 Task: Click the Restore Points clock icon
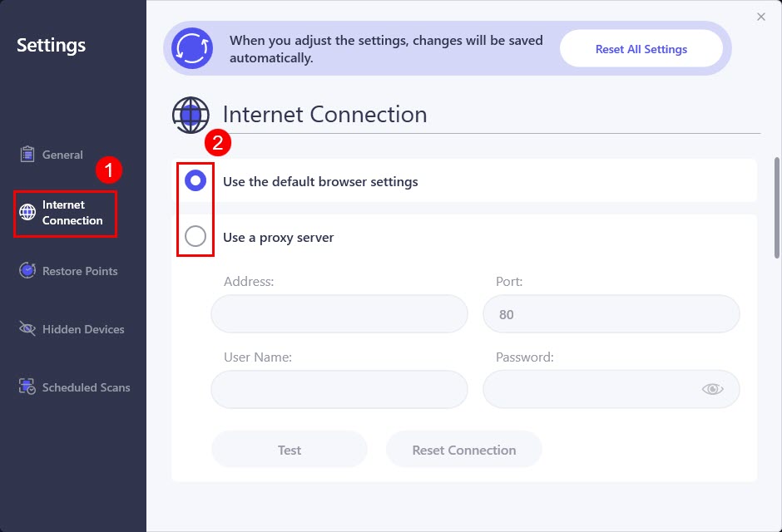pyautogui.click(x=27, y=270)
